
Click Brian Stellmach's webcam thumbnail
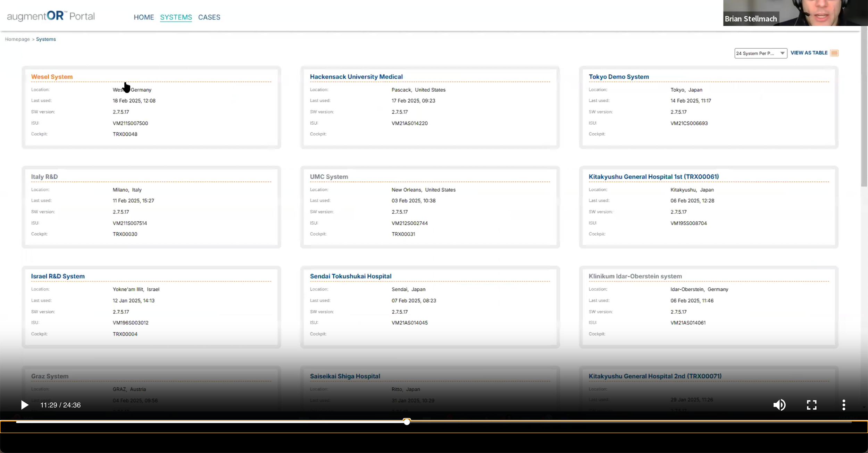click(795, 13)
